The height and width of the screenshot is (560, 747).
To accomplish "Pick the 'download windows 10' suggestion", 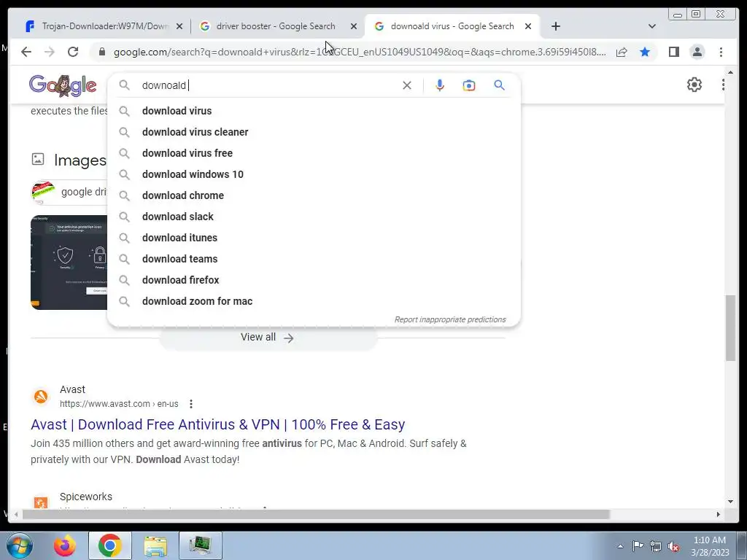I will [314, 174].
